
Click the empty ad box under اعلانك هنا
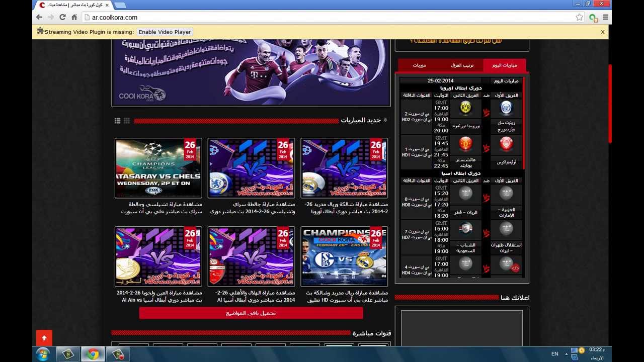[462, 328]
